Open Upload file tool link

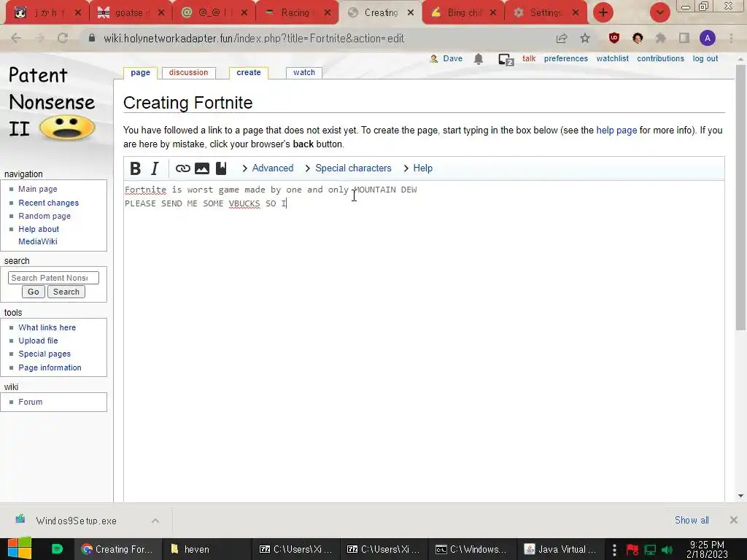(38, 341)
